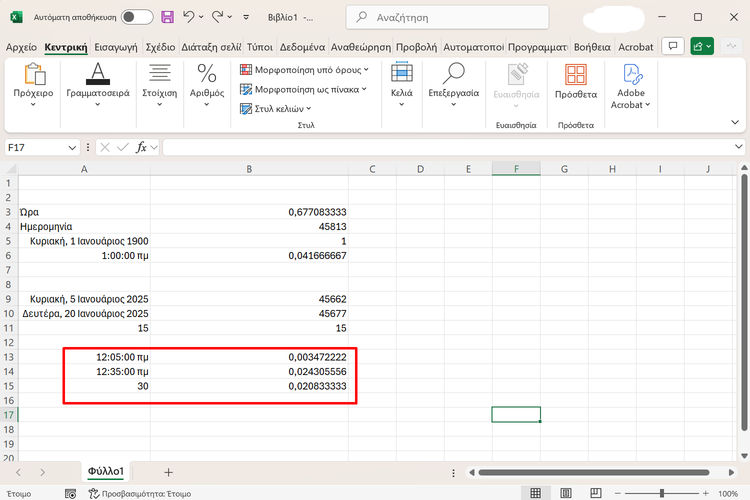Undo the last action

coord(188,17)
